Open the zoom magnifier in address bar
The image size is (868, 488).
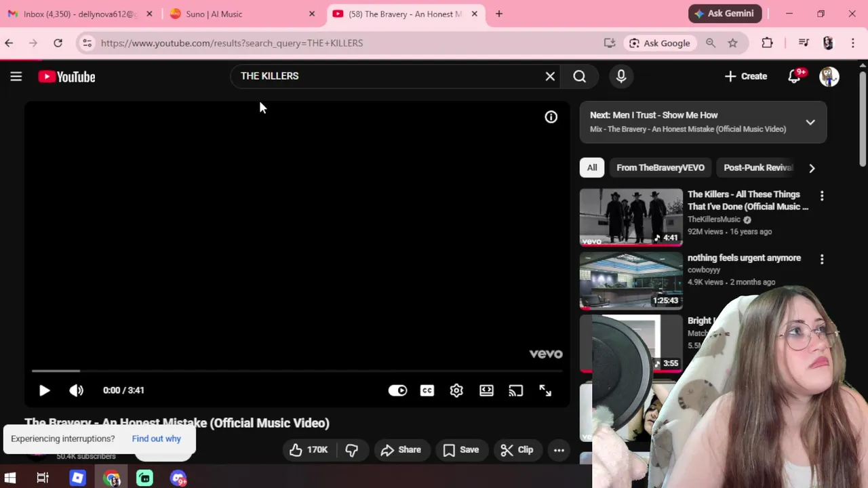[711, 43]
